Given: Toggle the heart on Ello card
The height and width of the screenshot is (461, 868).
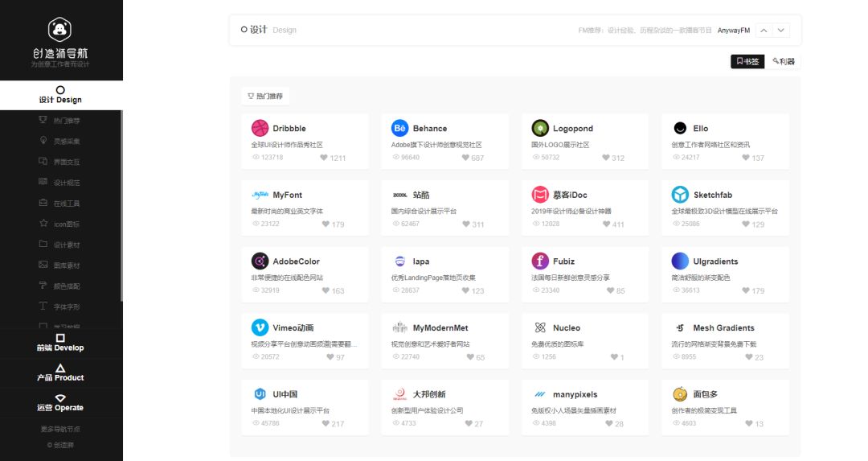Looking at the screenshot, I should click(x=746, y=158).
